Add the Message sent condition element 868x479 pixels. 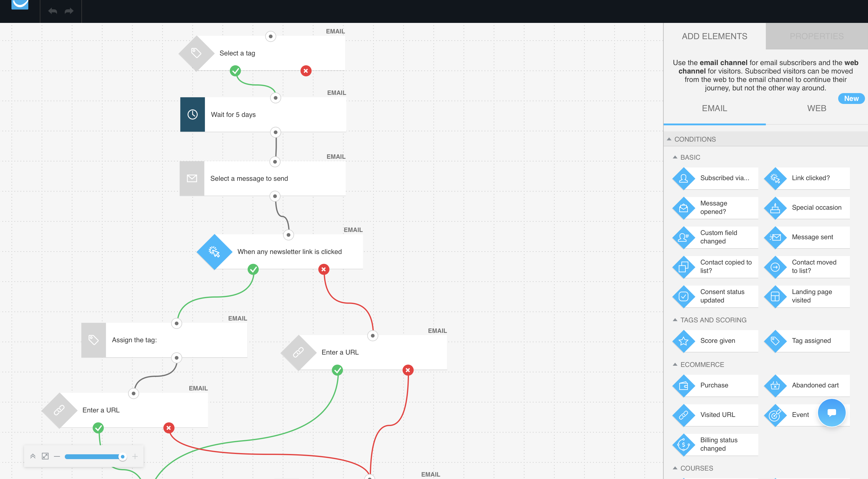(x=807, y=237)
